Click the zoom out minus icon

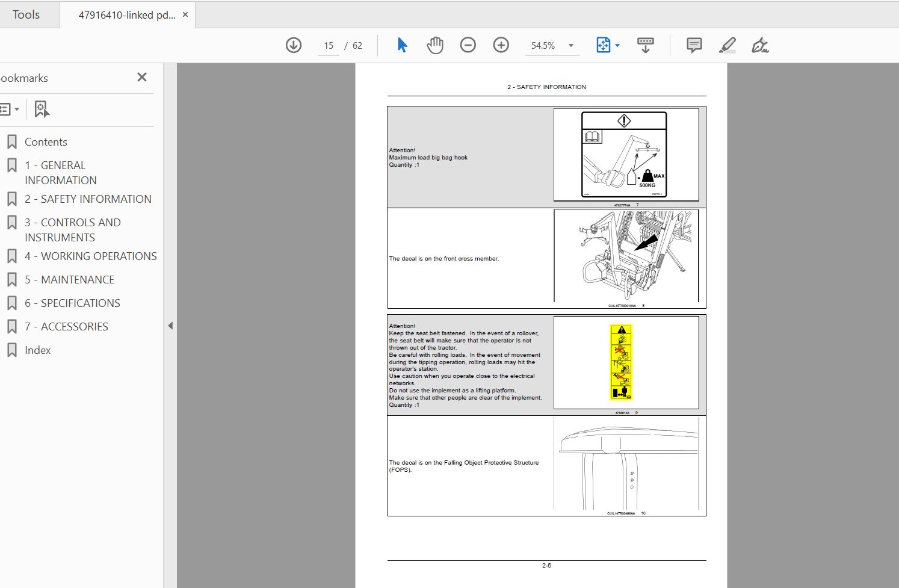point(468,45)
